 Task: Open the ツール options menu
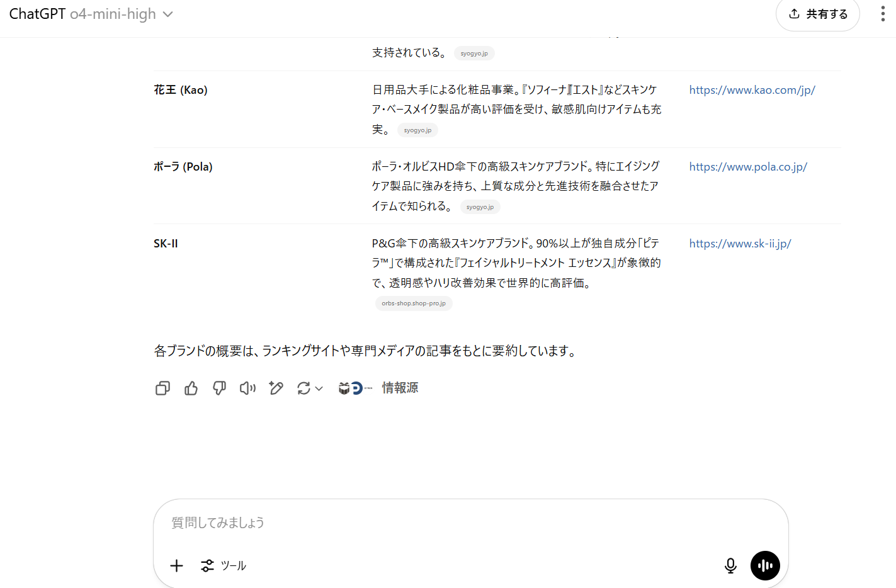coord(224,565)
